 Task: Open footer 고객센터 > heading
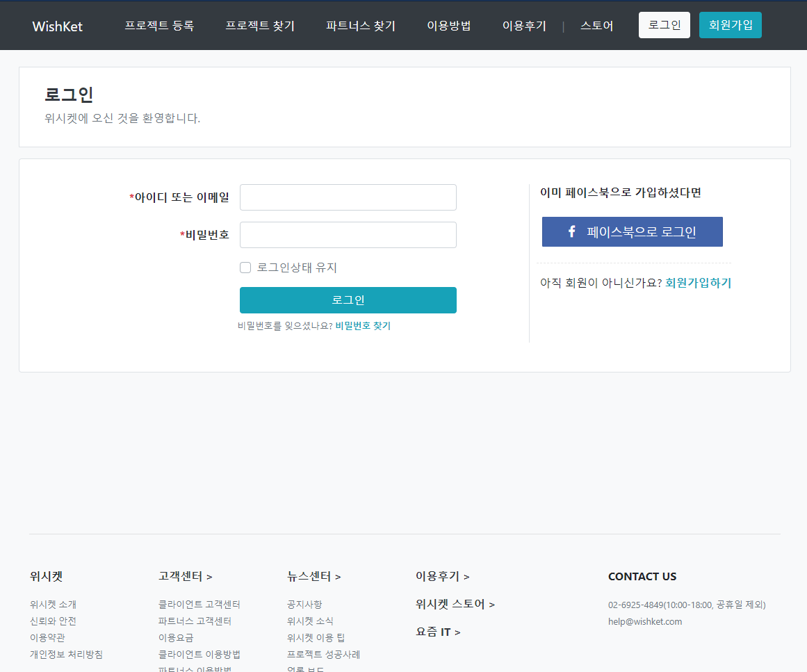[x=186, y=576]
